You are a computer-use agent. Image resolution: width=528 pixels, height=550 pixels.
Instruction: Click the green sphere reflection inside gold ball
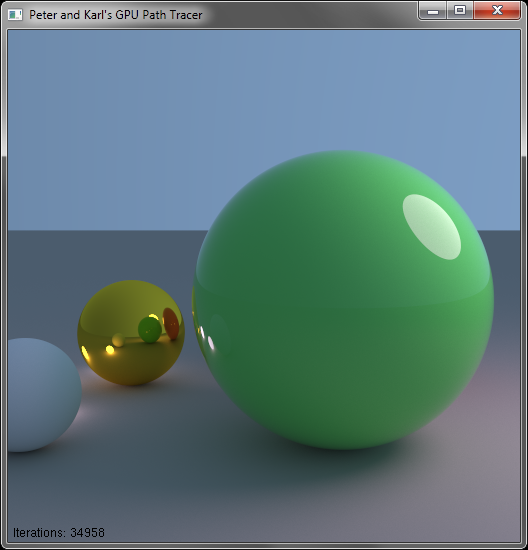click(x=149, y=330)
